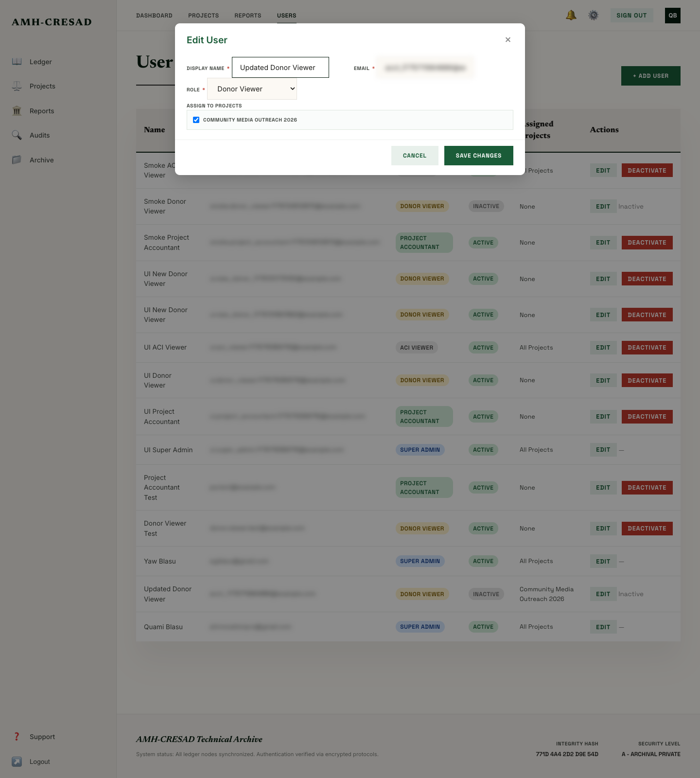Click into the Display Name field
This screenshot has width=700, height=778.
[280, 68]
